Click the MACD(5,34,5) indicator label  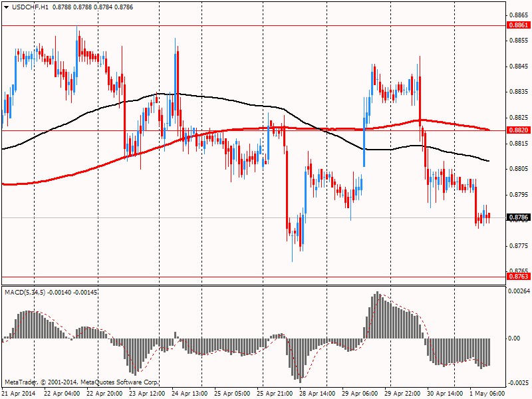tap(25, 293)
